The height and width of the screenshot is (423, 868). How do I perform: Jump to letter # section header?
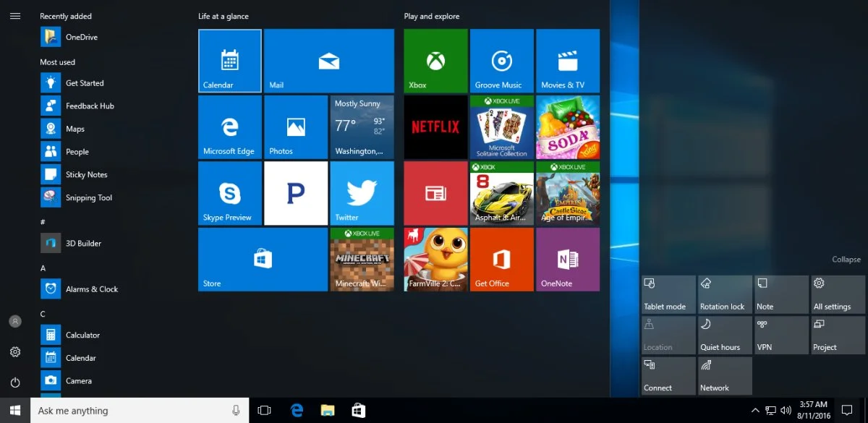tap(43, 222)
